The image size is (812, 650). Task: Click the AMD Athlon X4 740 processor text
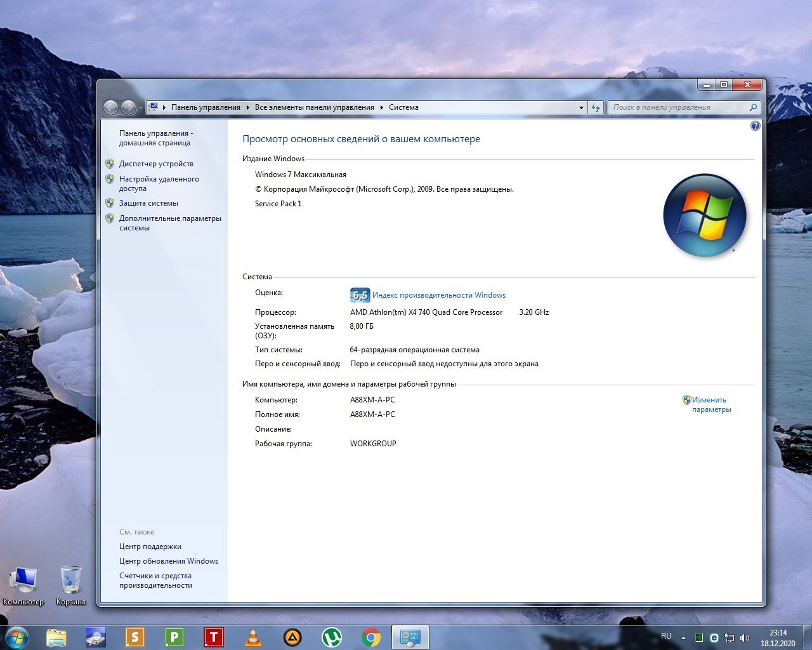[x=426, y=312]
